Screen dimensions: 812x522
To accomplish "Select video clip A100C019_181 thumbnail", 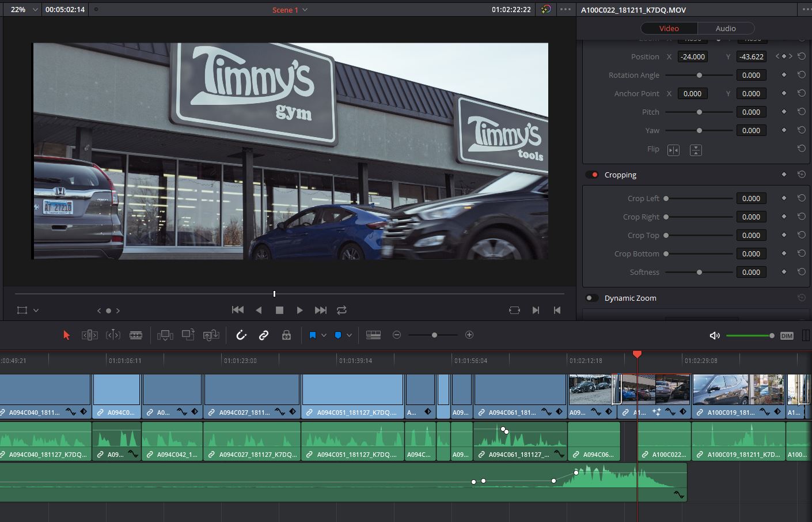I will tap(738, 389).
